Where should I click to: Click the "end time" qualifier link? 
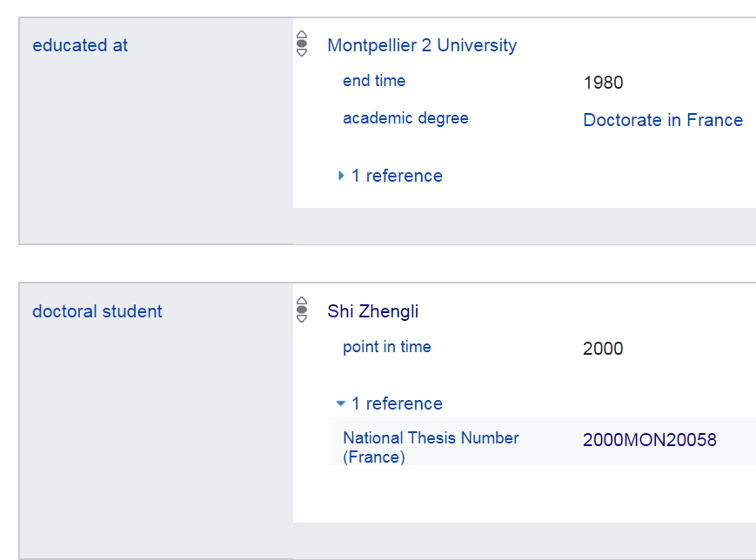374,81
